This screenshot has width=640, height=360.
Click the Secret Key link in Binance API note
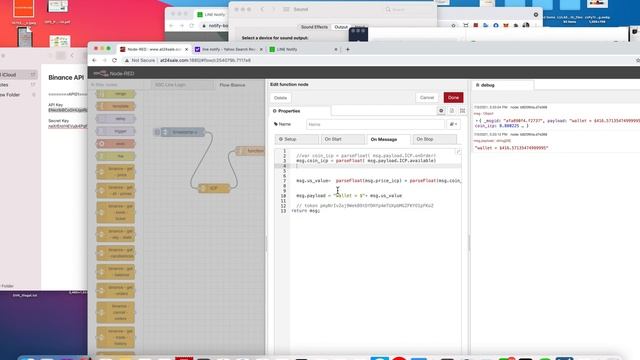point(68,127)
